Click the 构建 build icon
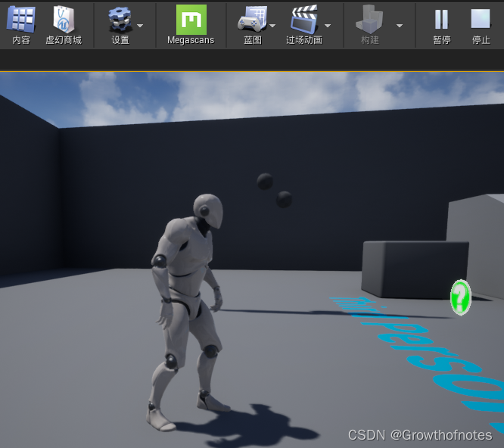The width and height of the screenshot is (504, 448). point(369,20)
